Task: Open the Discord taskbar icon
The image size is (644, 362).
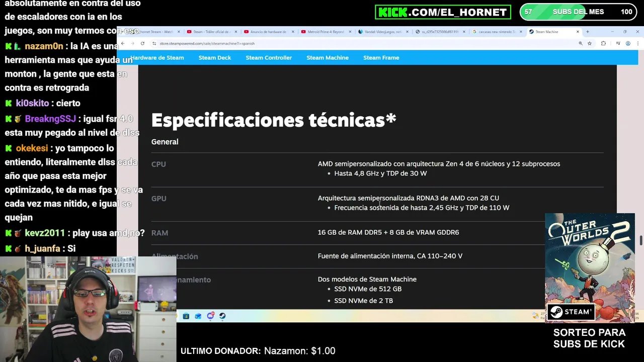Action: [x=210, y=316]
